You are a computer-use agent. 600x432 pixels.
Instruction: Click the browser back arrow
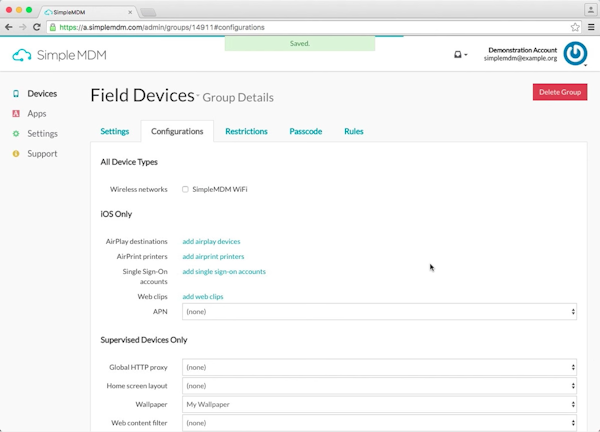point(9,27)
